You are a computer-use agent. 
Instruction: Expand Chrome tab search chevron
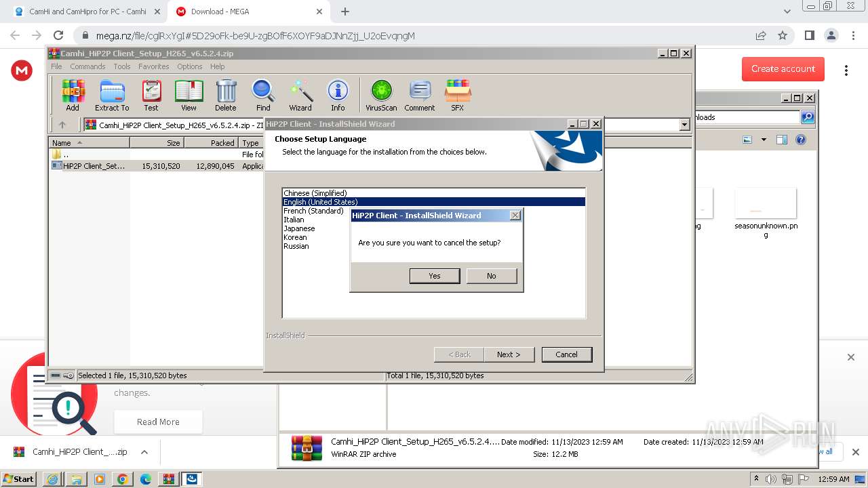[x=787, y=12]
